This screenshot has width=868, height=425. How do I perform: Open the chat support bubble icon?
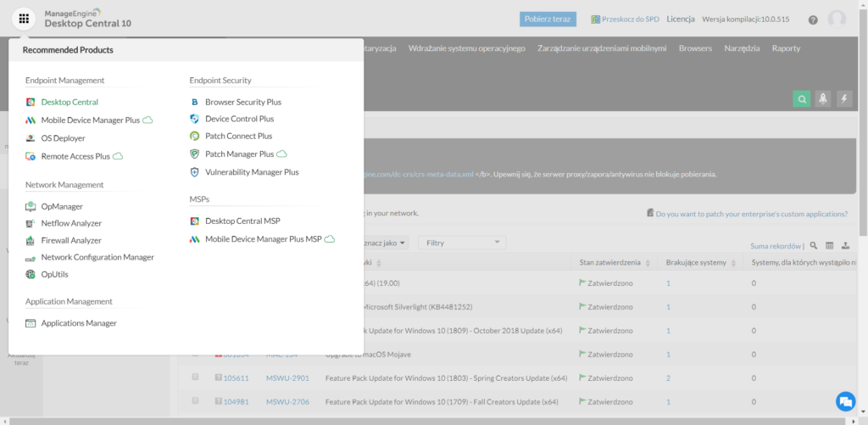point(844,401)
